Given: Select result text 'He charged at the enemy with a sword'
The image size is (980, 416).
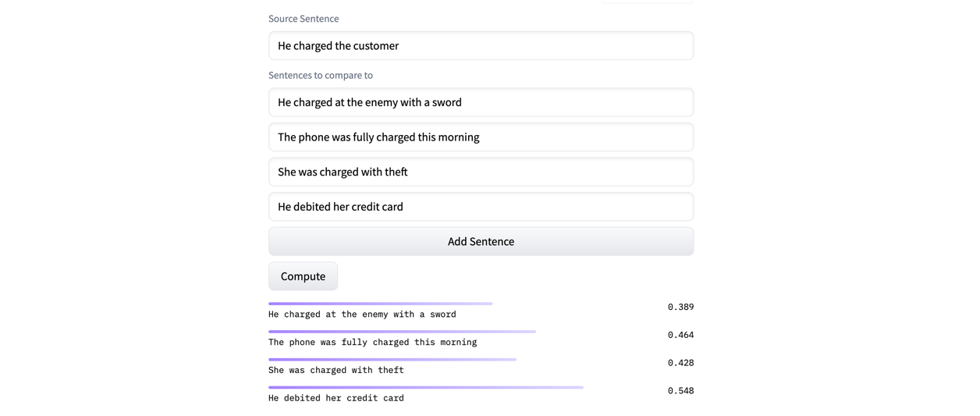Looking at the screenshot, I should point(362,315).
